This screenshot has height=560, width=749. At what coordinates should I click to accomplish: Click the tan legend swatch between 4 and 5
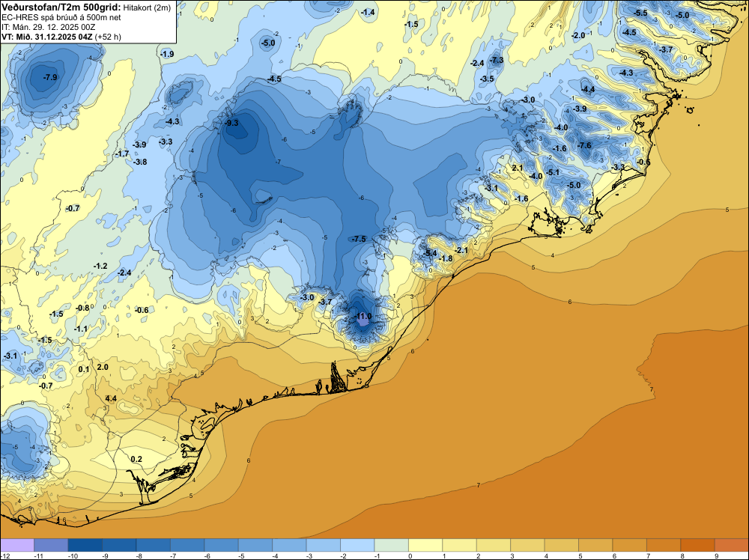562,545
